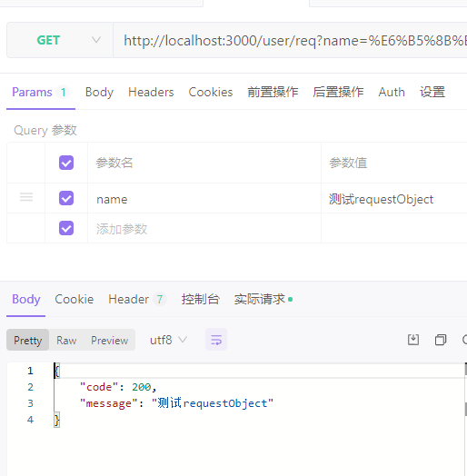Click the "message" line in response

tap(176, 403)
